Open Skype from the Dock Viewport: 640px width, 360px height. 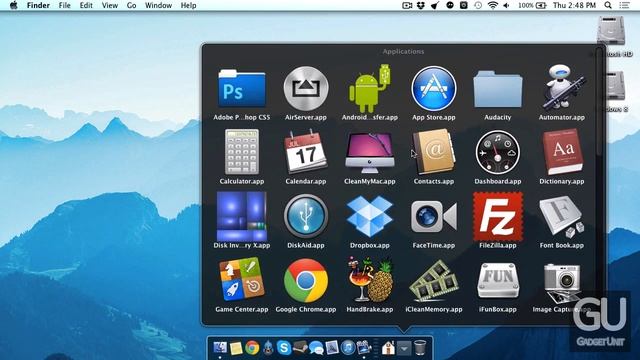point(284,348)
